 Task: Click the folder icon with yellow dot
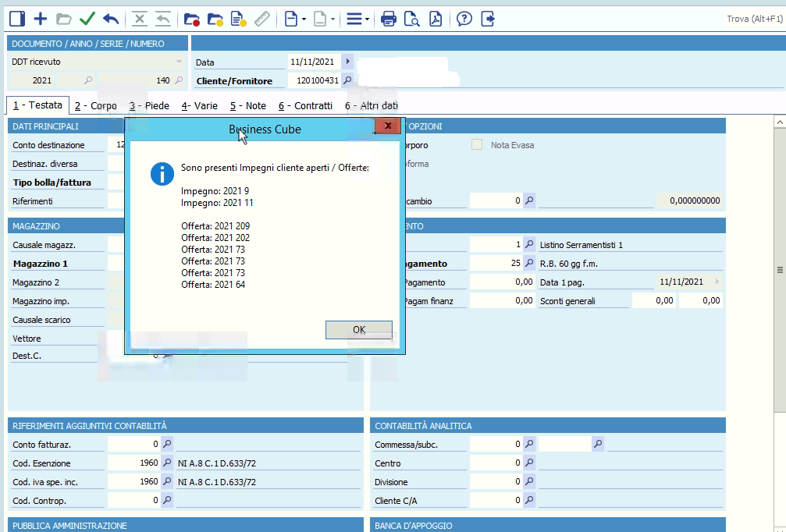[215, 20]
